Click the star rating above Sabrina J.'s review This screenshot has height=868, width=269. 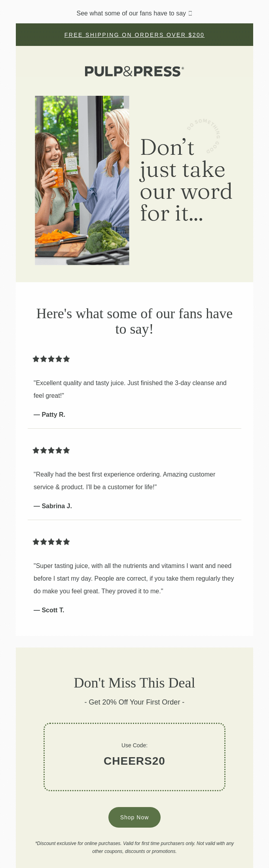pos(51,450)
